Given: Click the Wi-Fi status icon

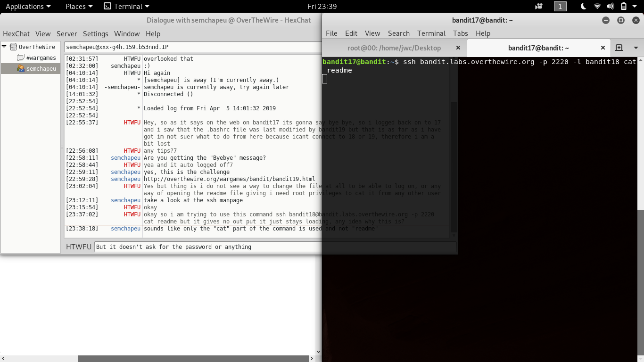Looking at the screenshot, I should point(597,6).
